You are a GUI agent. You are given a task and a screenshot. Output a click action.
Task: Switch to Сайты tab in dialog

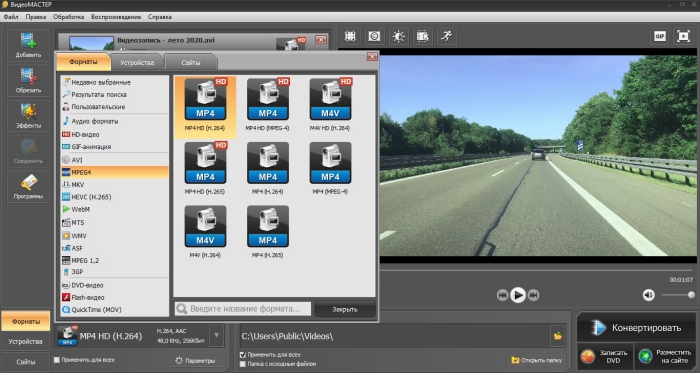point(191,62)
